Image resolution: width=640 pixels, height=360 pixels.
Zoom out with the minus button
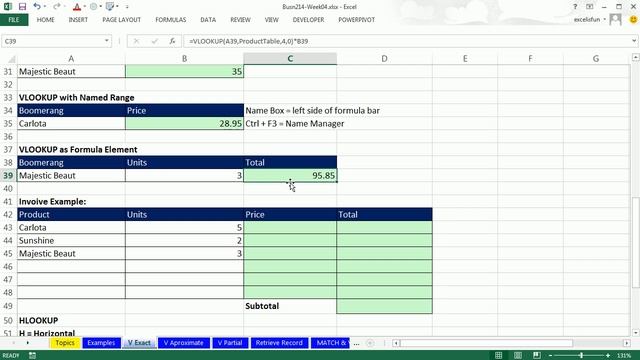click(x=550, y=356)
